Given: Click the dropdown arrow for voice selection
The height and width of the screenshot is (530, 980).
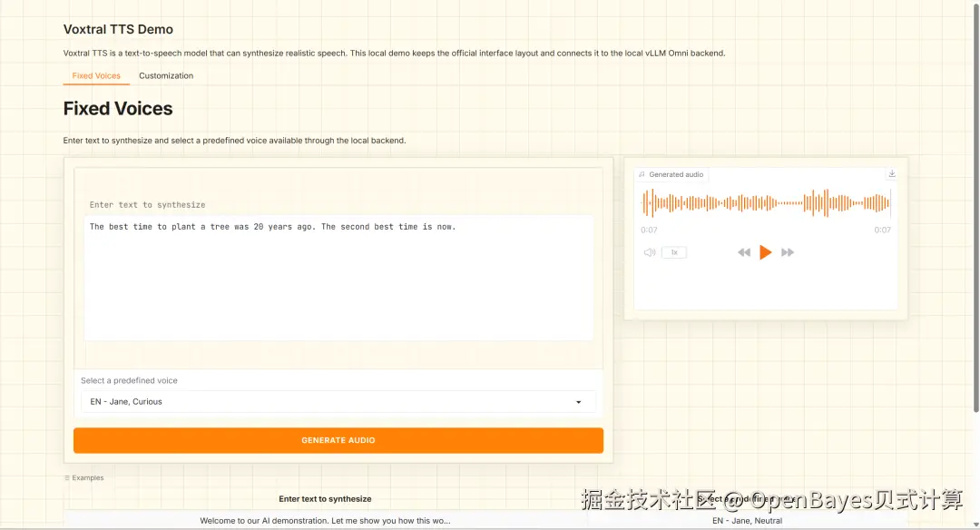Looking at the screenshot, I should (x=578, y=402).
